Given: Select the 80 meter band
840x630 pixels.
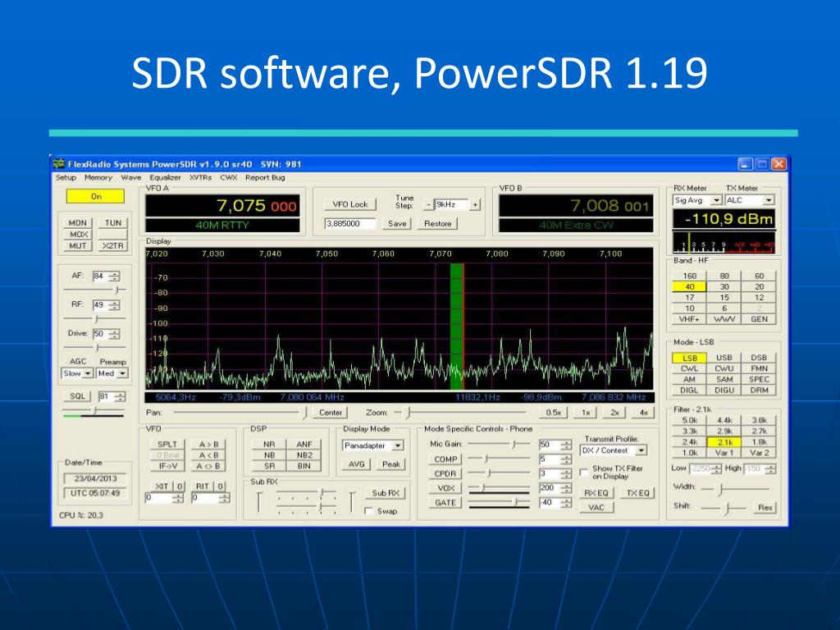Looking at the screenshot, I should [x=724, y=276].
